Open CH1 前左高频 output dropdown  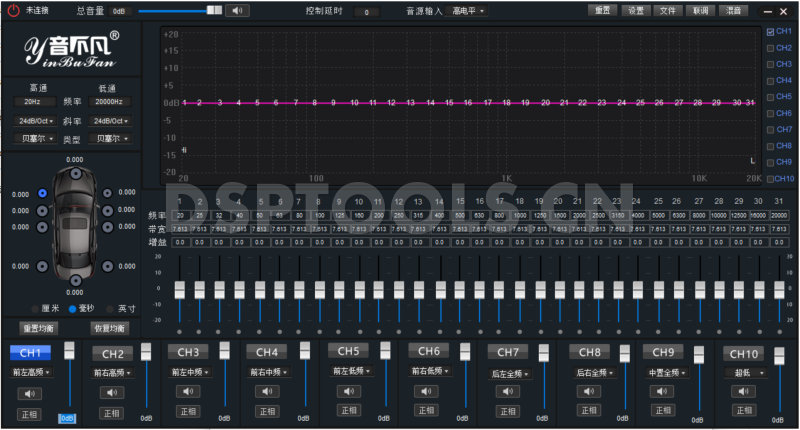coord(31,372)
